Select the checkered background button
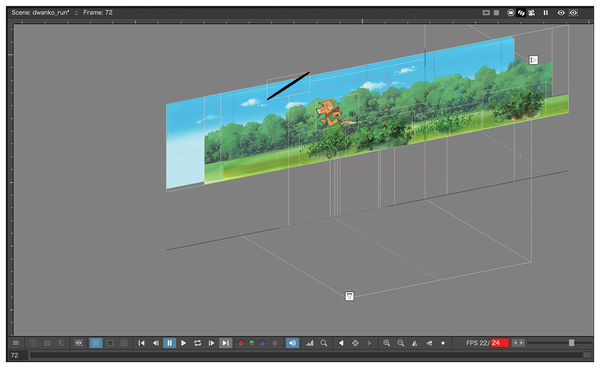 click(x=124, y=343)
